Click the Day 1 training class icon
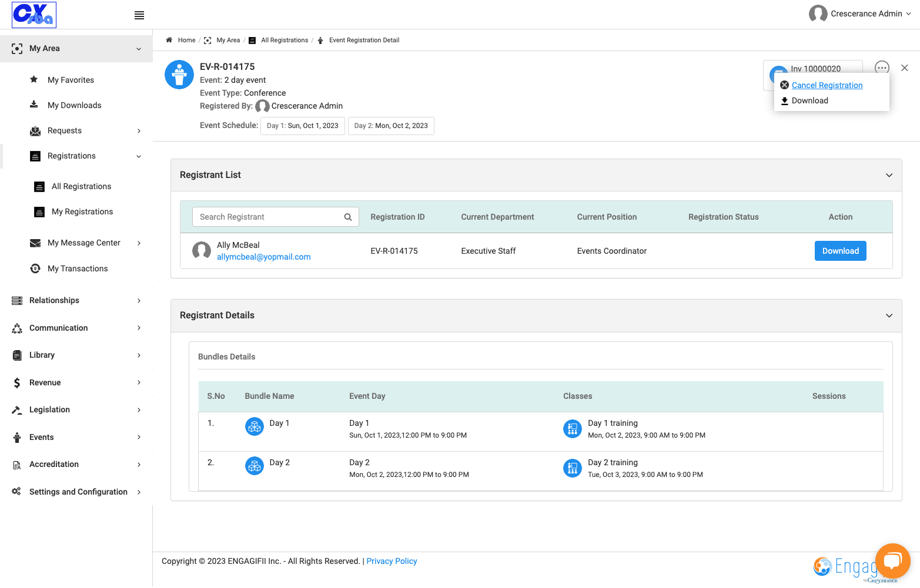 (573, 429)
